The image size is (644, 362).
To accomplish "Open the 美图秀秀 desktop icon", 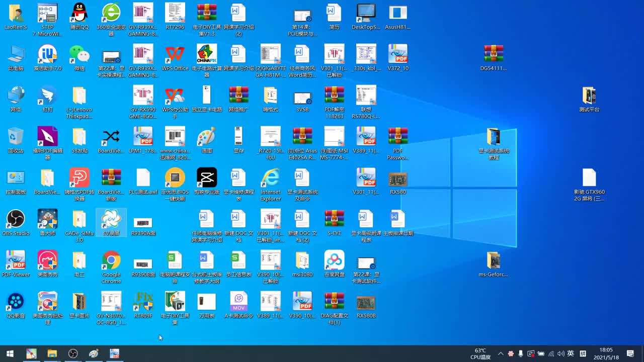I will 47,264.
